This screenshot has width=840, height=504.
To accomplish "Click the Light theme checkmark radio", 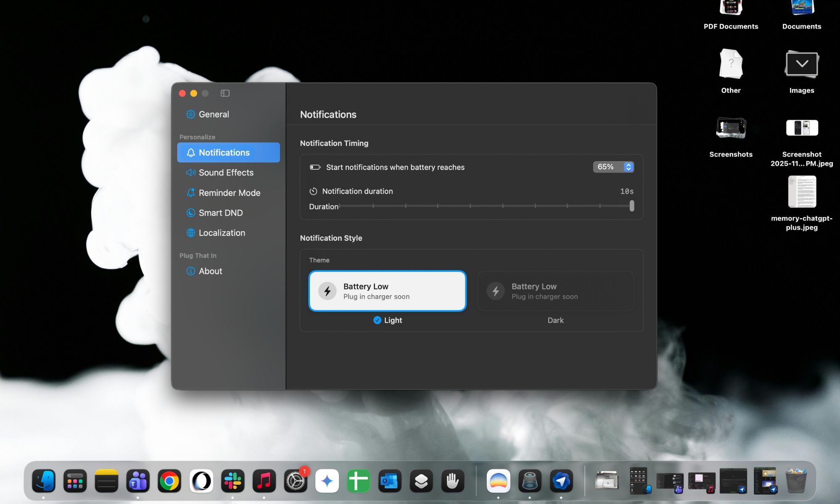I will (377, 320).
